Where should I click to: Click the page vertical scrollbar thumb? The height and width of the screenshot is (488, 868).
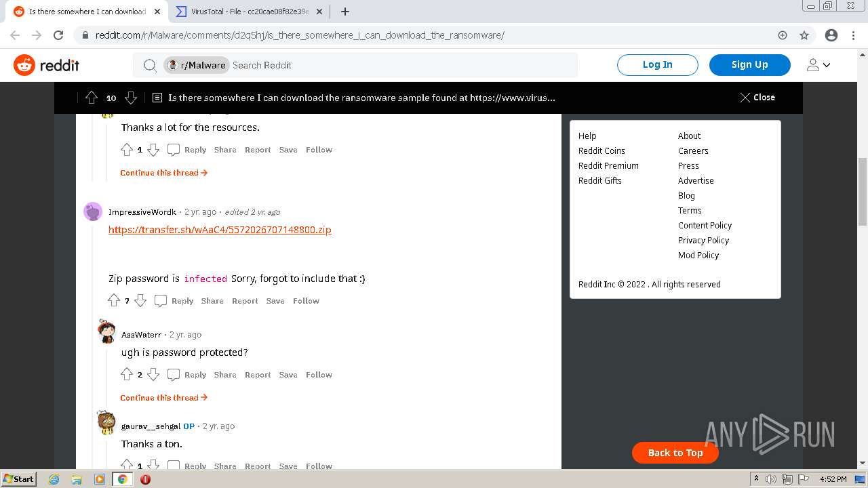862,191
